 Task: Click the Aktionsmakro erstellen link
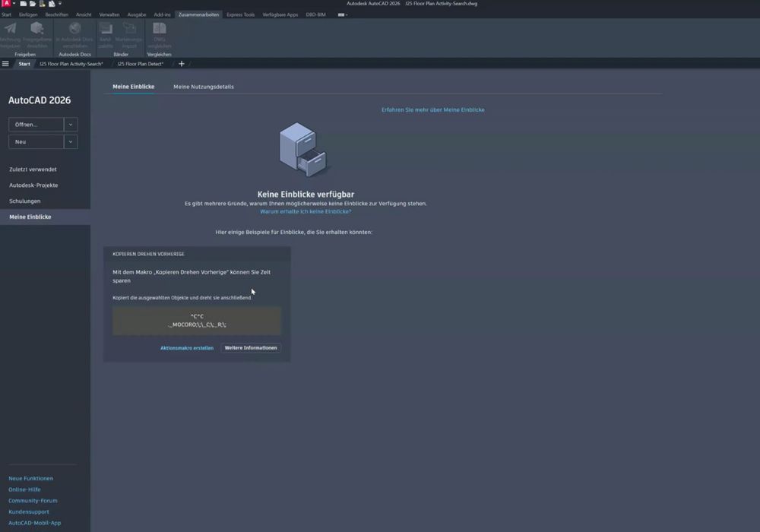pos(187,348)
